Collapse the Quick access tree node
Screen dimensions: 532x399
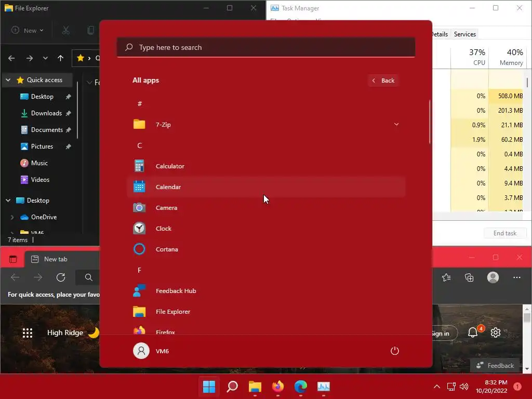[x=8, y=80]
